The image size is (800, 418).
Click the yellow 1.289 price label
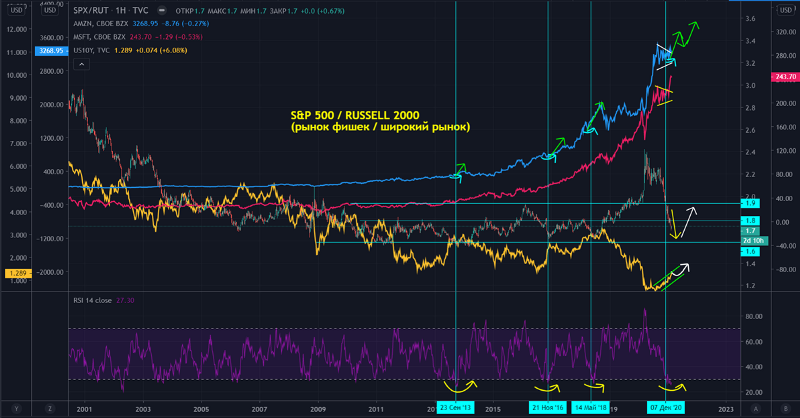coord(16,272)
